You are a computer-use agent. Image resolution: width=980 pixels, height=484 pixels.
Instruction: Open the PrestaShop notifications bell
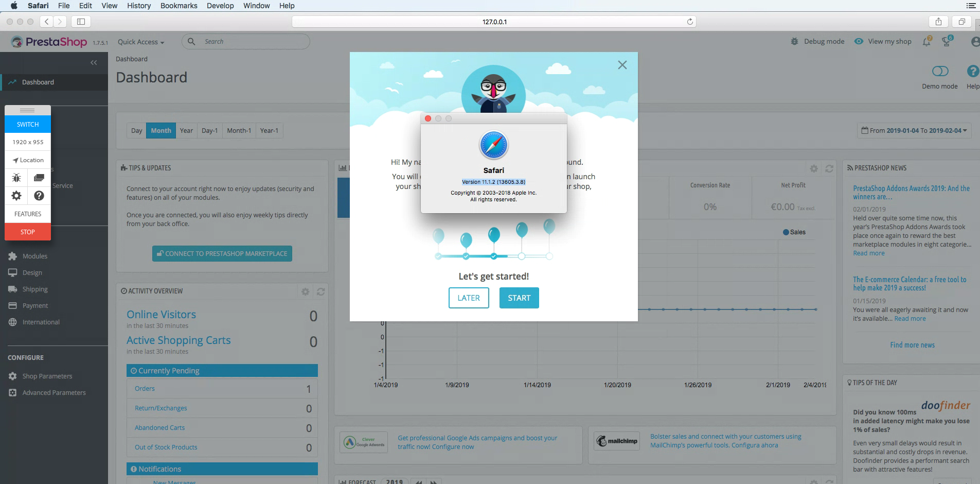click(x=926, y=42)
